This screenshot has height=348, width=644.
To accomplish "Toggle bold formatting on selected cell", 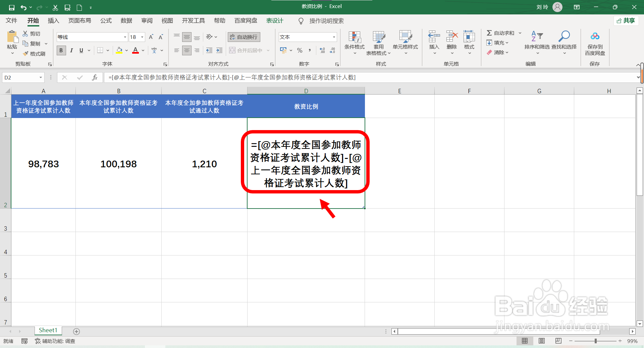I will pyautogui.click(x=61, y=50).
